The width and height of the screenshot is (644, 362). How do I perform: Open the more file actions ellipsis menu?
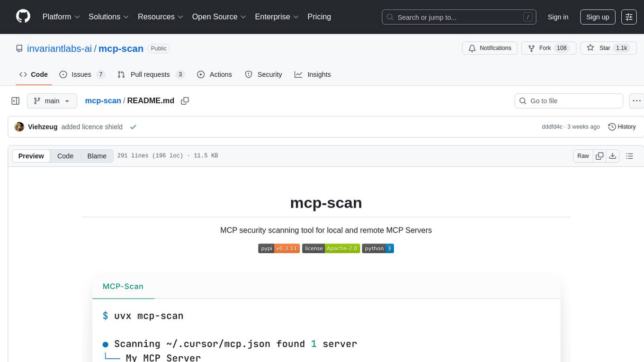(x=636, y=101)
